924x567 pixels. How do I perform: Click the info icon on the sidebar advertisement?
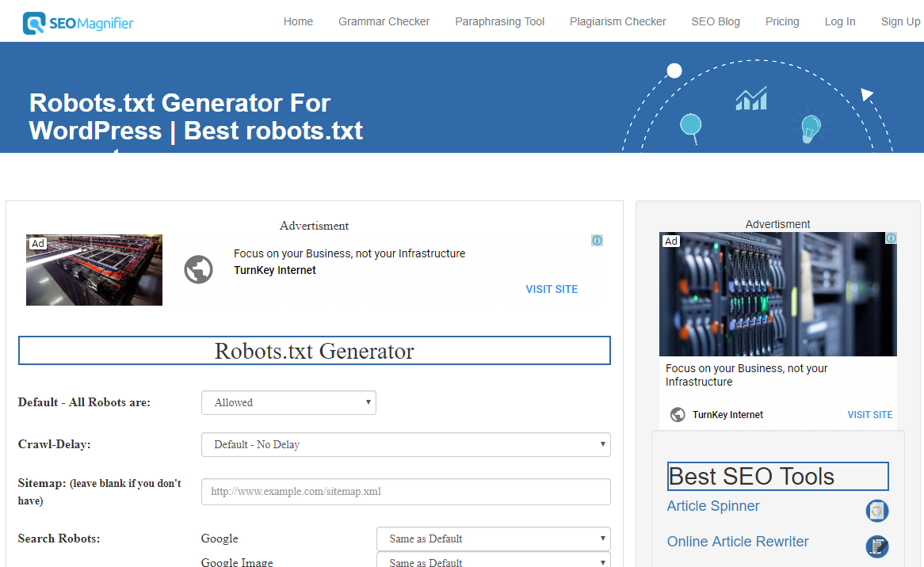(891, 238)
